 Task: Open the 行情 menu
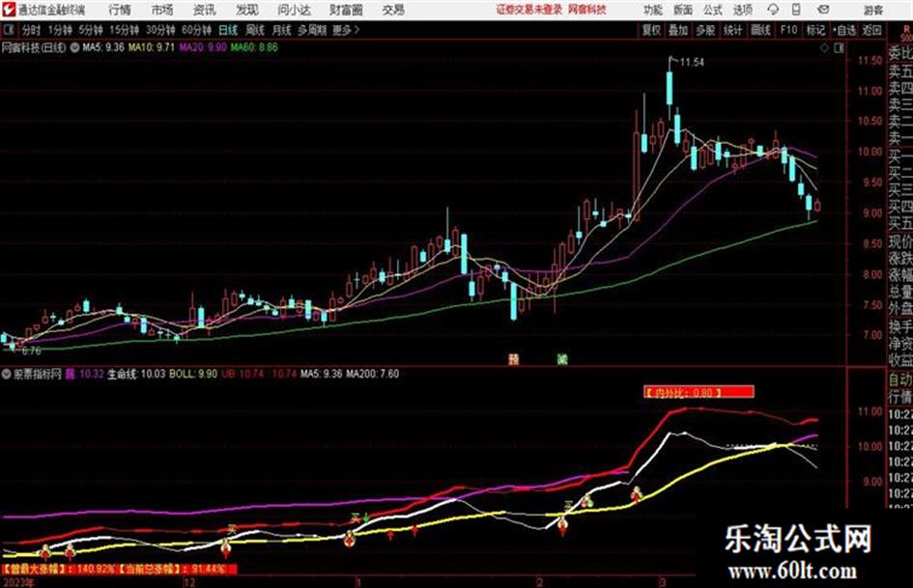point(120,10)
